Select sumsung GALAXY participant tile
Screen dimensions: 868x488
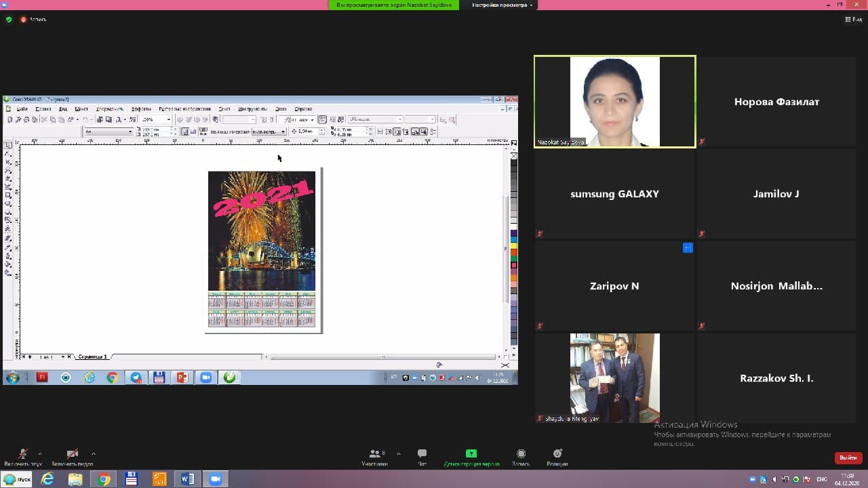coord(614,193)
